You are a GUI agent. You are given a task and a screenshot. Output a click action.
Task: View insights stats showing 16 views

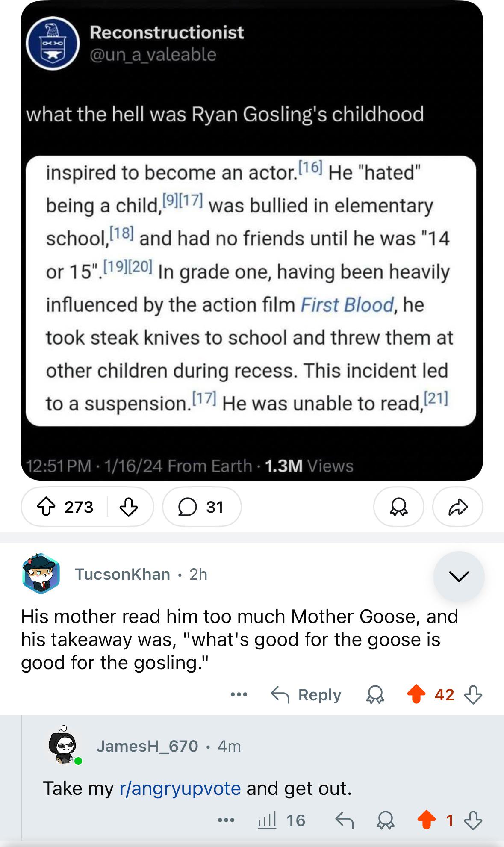coord(282,820)
